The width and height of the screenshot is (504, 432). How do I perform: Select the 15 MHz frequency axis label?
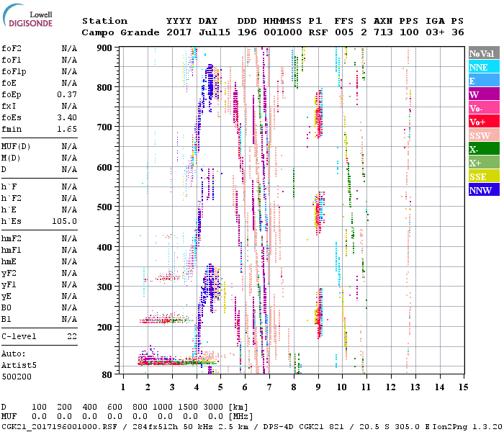(x=463, y=387)
